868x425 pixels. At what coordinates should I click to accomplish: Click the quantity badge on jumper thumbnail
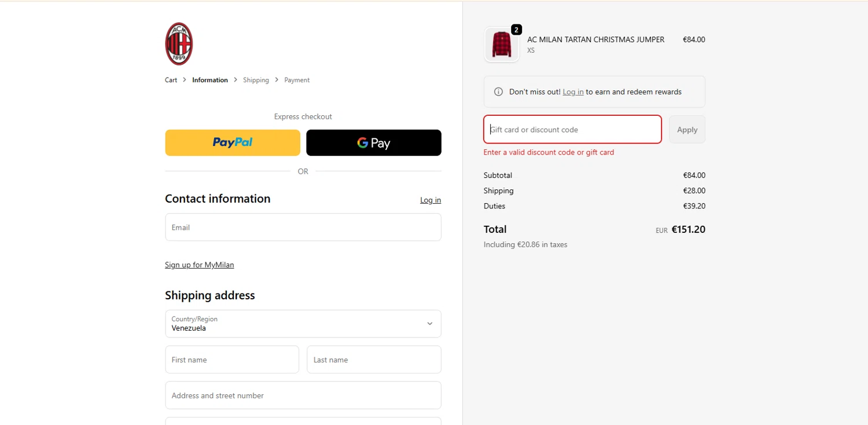click(516, 30)
